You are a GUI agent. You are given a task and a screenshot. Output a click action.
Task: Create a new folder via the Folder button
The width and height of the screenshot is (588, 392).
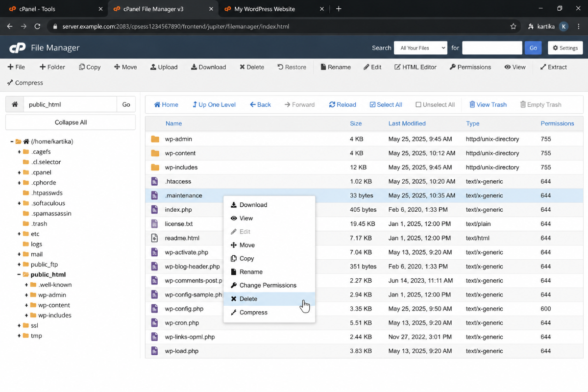tap(52, 67)
